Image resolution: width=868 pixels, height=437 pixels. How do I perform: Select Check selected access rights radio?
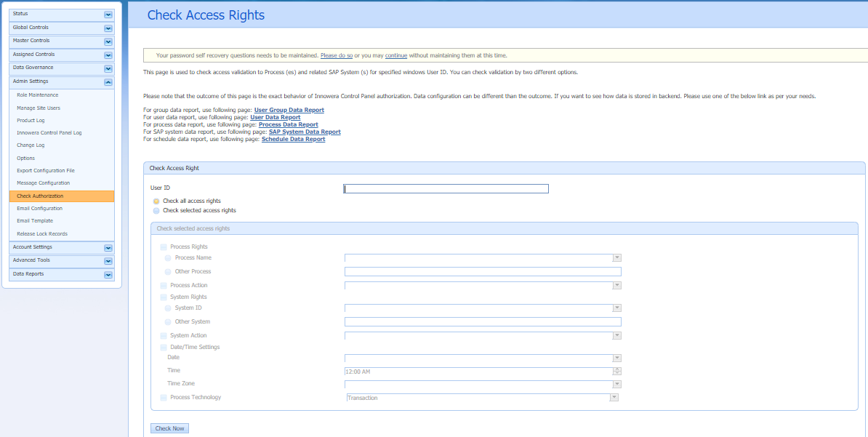pos(156,210)
